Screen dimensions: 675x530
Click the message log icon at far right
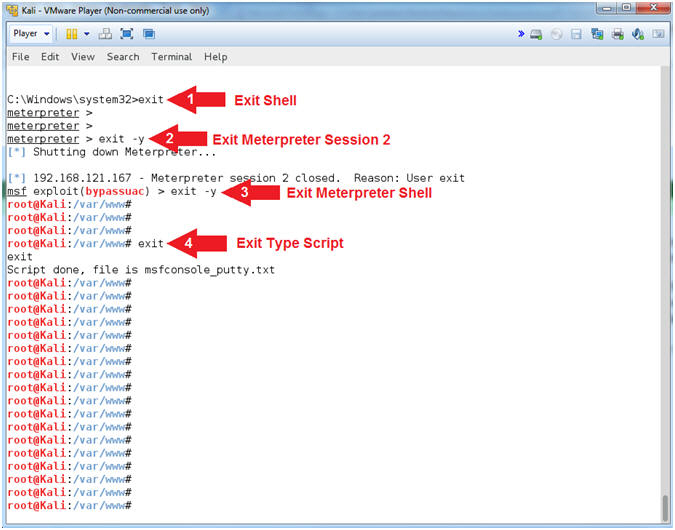click(x=658, y=34)
